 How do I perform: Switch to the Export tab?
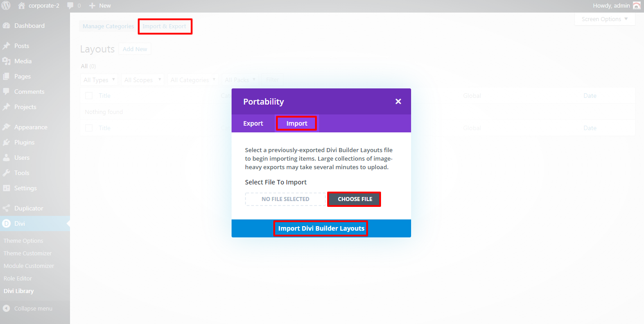(253, 123)
